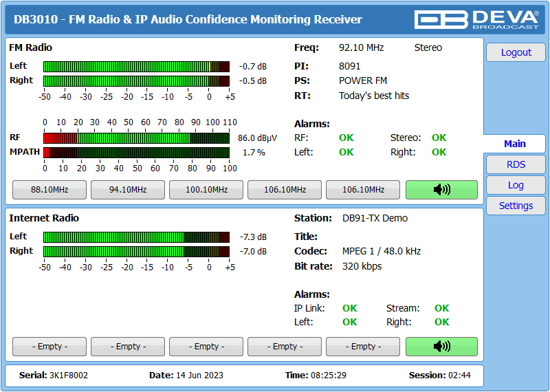Screen dimensions: 550x392
Task: Tune to 88.10MHz preset
Action: point(49,190)
